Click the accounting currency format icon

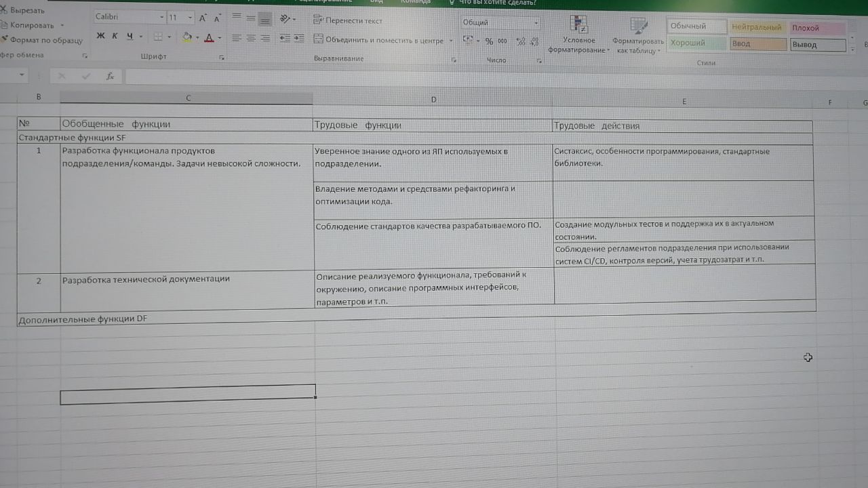(x=467, y=41)
